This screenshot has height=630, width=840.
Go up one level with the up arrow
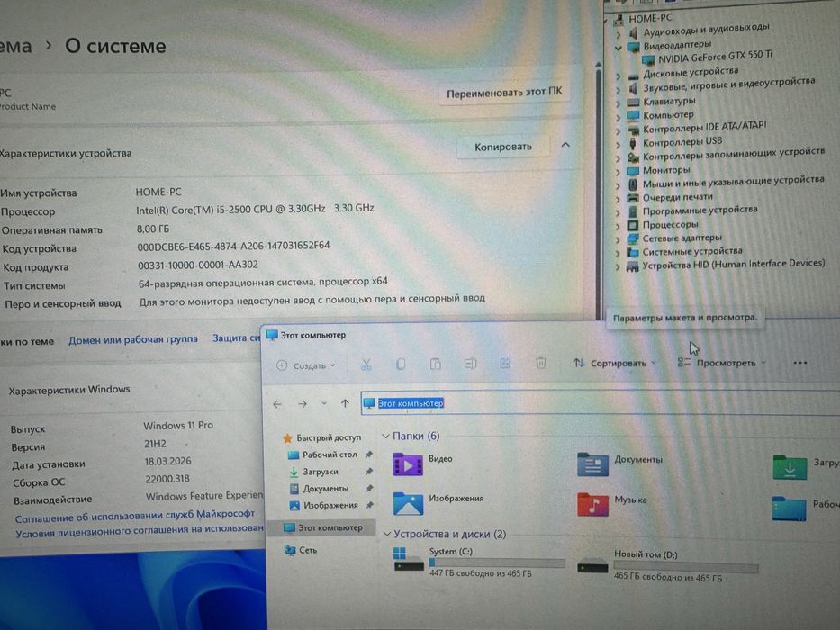(x=345, y=403)
